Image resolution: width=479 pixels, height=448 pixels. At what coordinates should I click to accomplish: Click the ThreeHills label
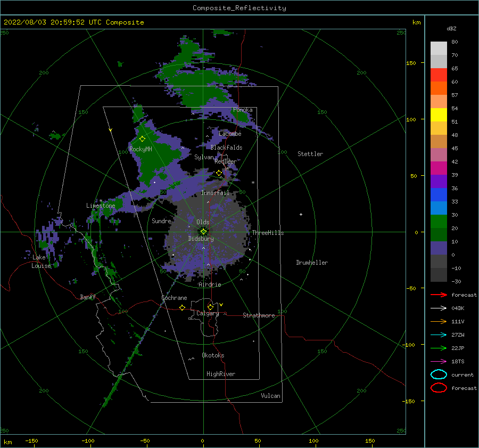[268, 233]
